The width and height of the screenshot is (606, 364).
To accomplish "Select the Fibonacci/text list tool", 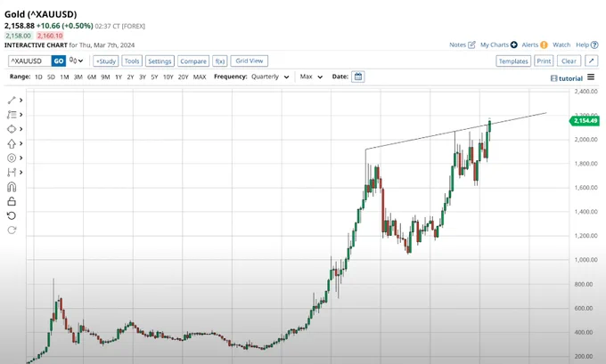I will pyautogui.click(x=12, y=115).
